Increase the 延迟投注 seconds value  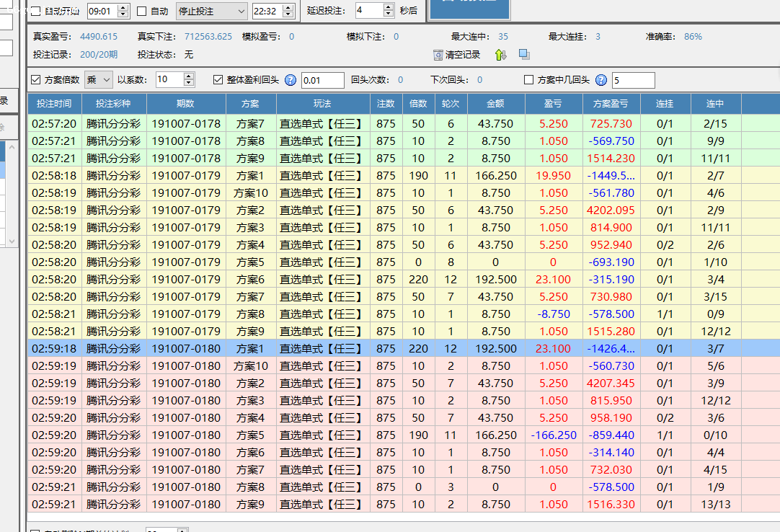(x=389, y=7)
